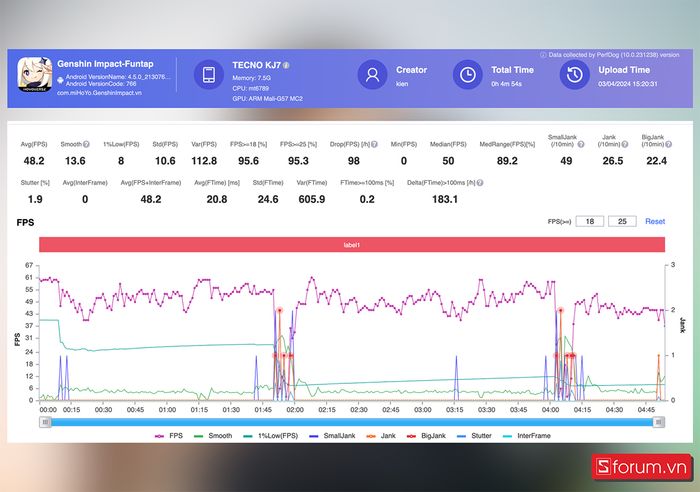Click Reset link for FPS thresholds
700x492 pixels.
(x=655, y=221)
